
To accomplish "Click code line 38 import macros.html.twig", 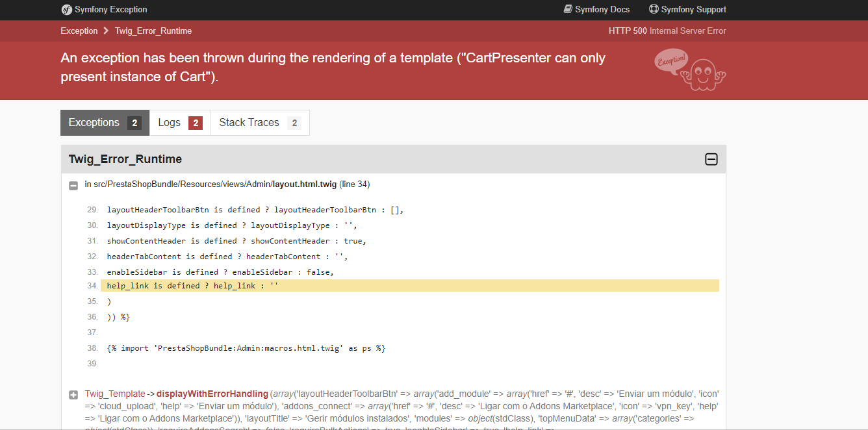I will coord(246,348).
